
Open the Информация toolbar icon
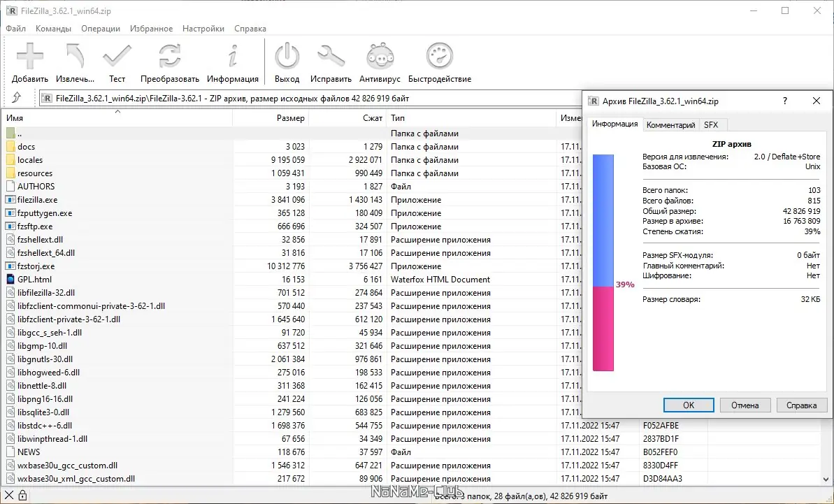[232, 57]
